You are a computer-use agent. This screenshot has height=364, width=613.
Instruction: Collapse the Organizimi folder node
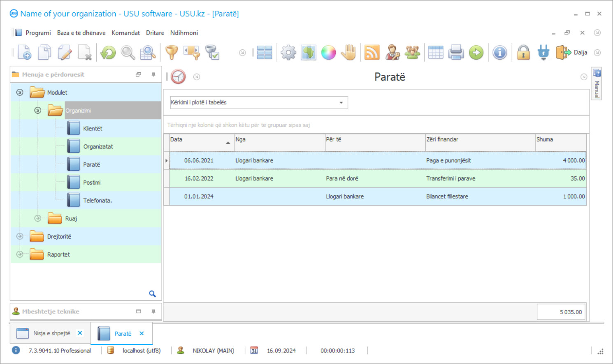click(38, 110)
